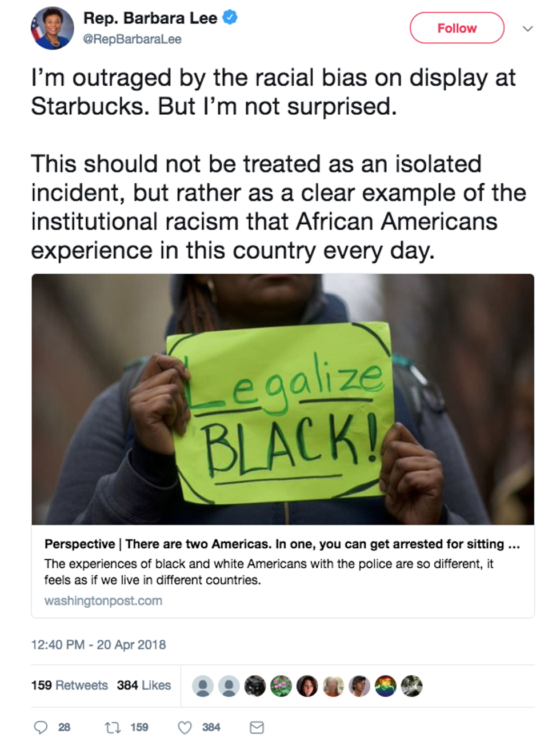Click the blue verified badge
560x738 pixels.
click(x=230, y=18)
